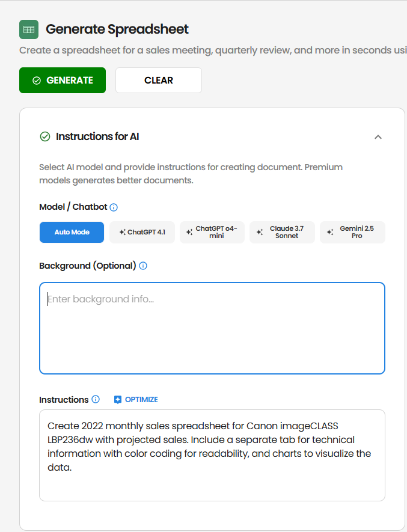Click the blue OPTIMIZE sparkle icon
The height and width of the screenshot is (532, 407).
tap(118, 399)
